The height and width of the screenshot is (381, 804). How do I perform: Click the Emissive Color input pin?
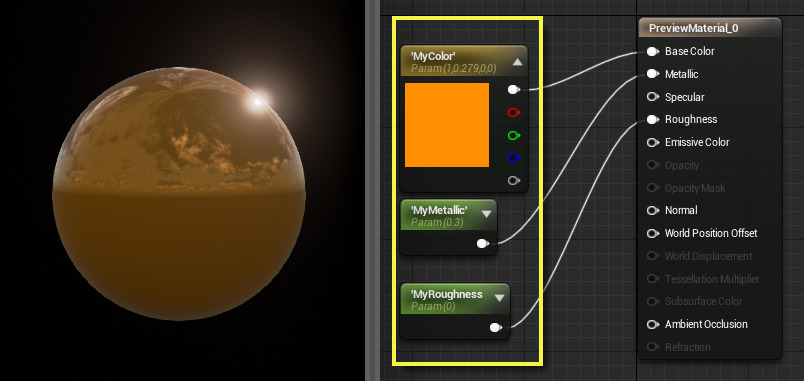click(x=653, y=142)
